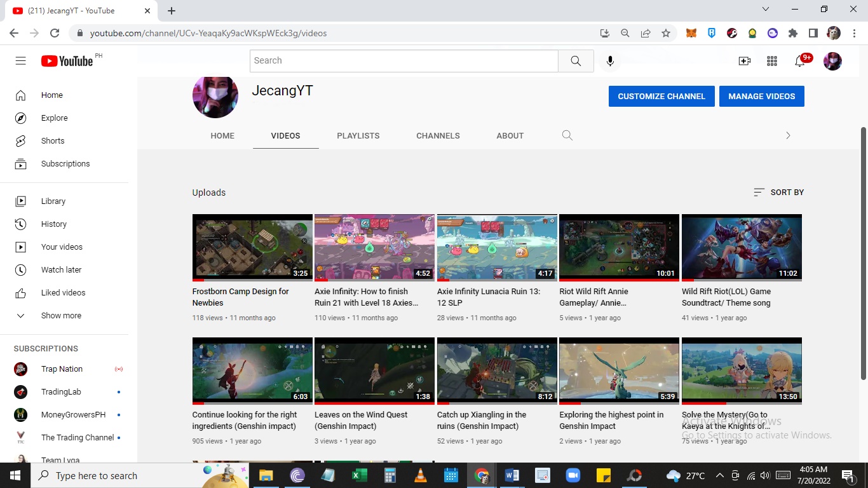Click the Bitwarden shield extension icon
This screenshot has width=868, height=488.
tap(712, 33)
